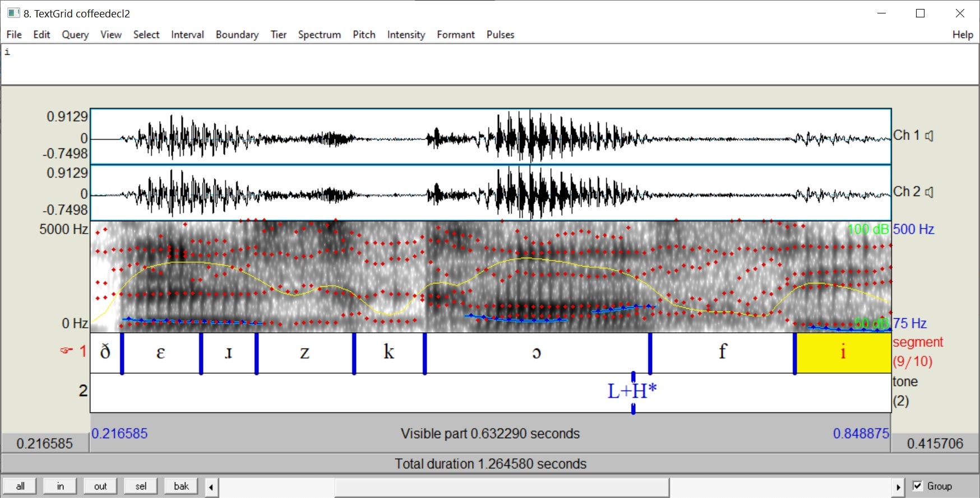Image resolution: width=980 pixels, height=498 pixels.
Task: Open the Select menu
Action: click(x=146, y=35)
